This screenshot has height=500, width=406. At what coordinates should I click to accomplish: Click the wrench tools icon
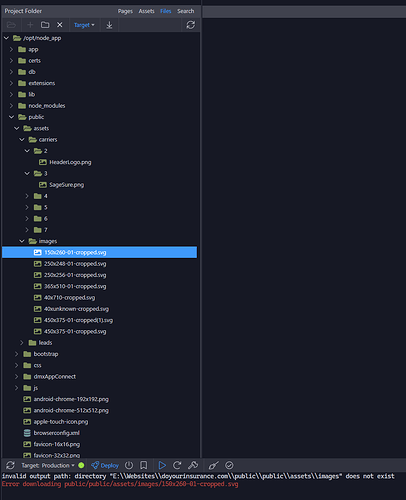coord(193,465)
